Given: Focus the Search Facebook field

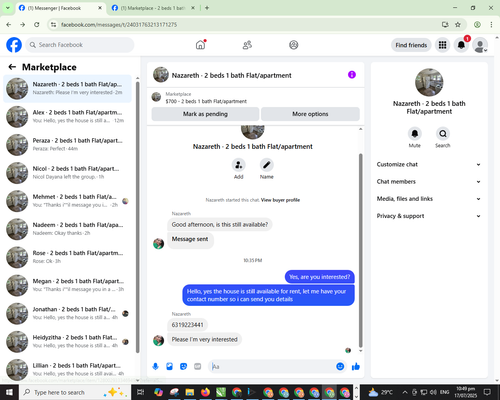Looking at the screenshot, I should (x=80, y=45).
